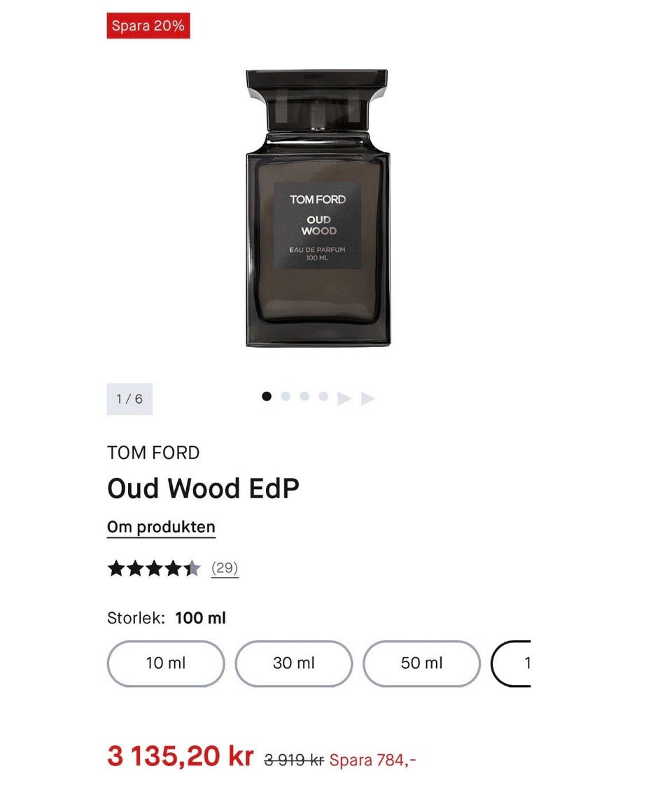This screenshot has height=785, width=672.
Task: Click the Tom Ford Oud Wood bottle image
Action: 318,208
